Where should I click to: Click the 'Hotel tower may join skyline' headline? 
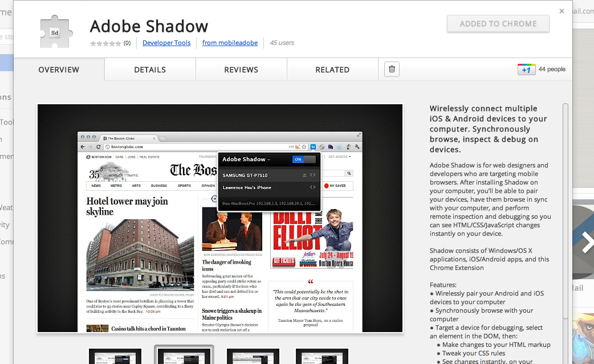[x=127, y=206]
